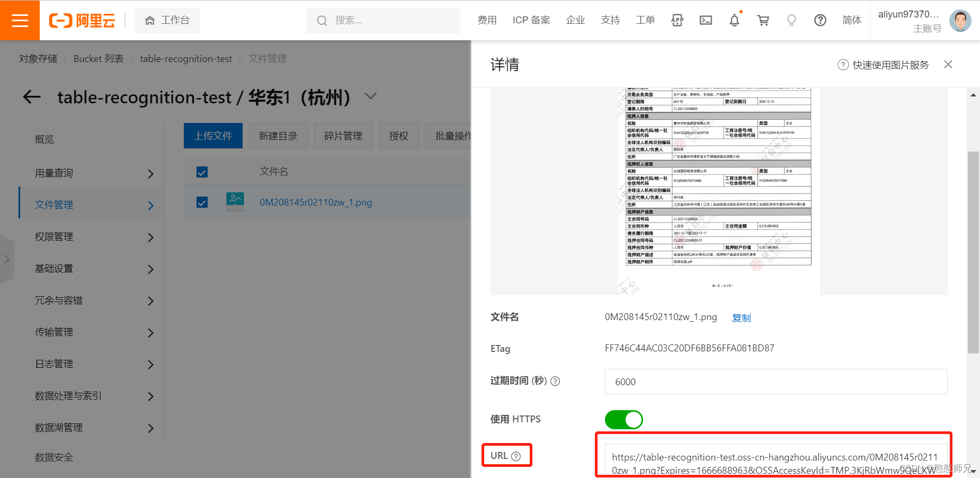The image size is (980, 478).
Task: Focus the top search box
Action: coord(383,20)
